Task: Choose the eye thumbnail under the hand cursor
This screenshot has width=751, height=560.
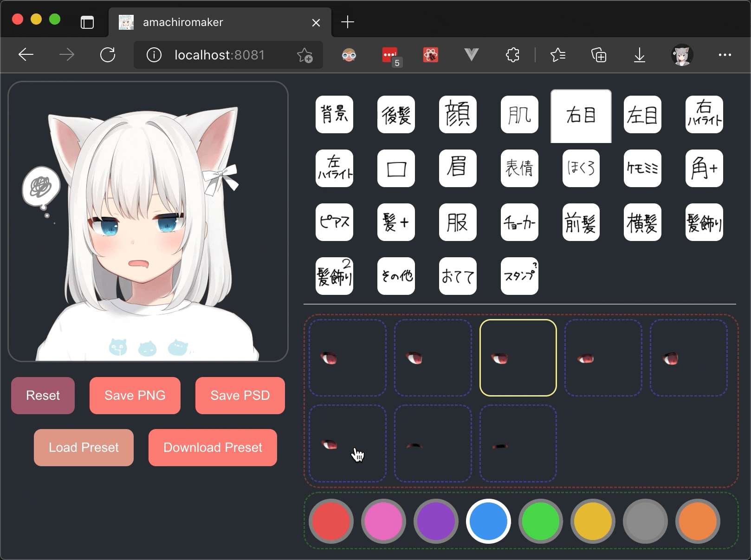Action: pyautogui.click(x=348, y=443)
